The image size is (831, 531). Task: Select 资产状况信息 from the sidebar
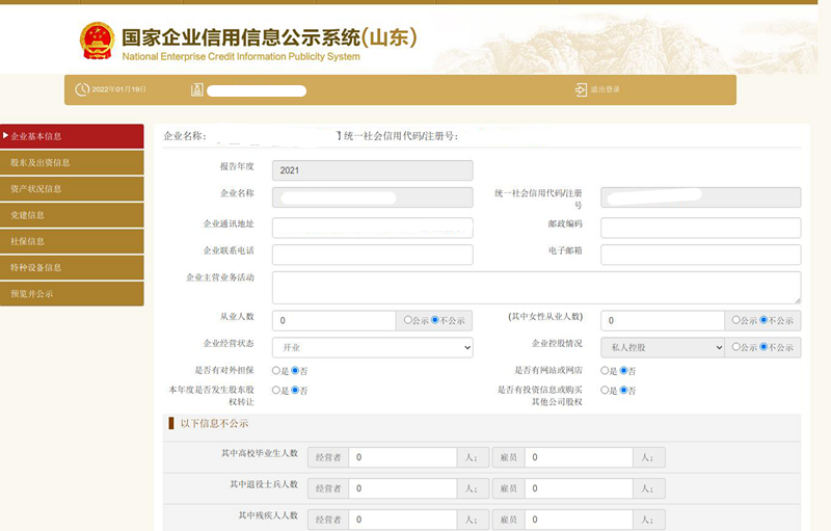[72, 189]
